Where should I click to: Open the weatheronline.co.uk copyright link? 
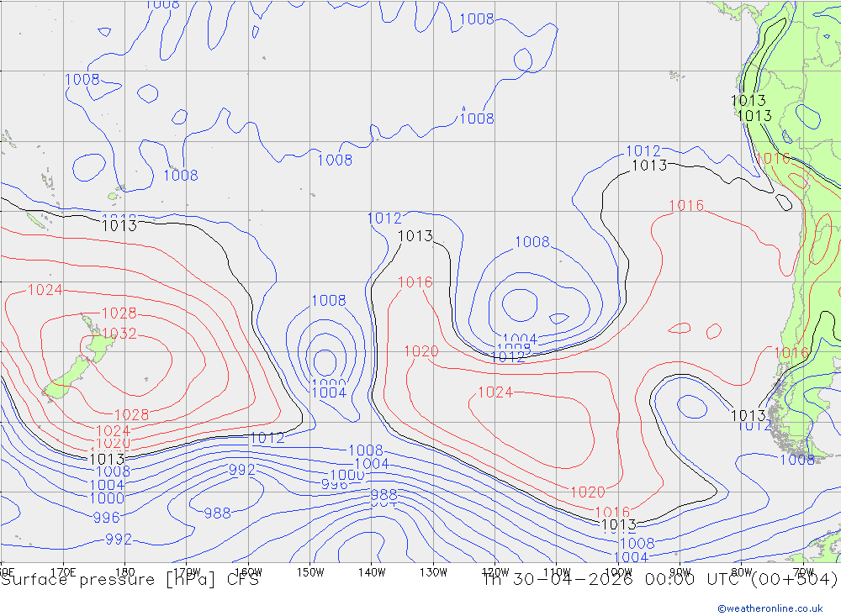[770, 608]
